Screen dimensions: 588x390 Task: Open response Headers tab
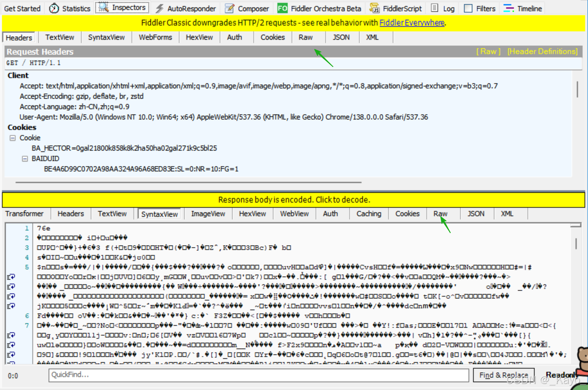(71, 214)
